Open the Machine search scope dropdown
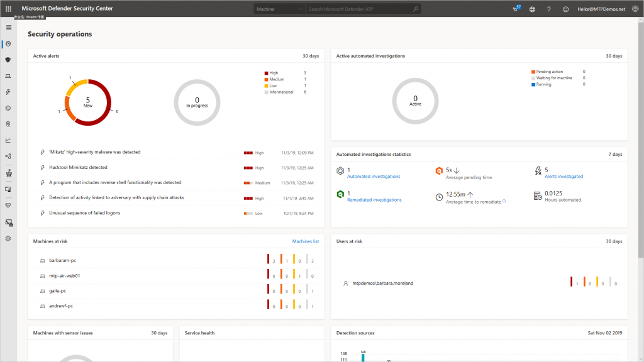Image resolution: width=644 pixels, height=362 pixels. 279,9
